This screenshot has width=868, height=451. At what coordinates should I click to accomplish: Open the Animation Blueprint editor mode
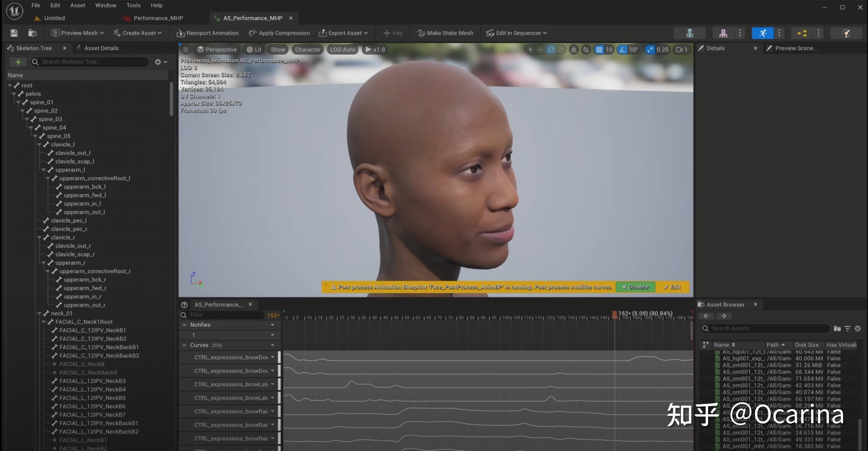tap(802, 33)
